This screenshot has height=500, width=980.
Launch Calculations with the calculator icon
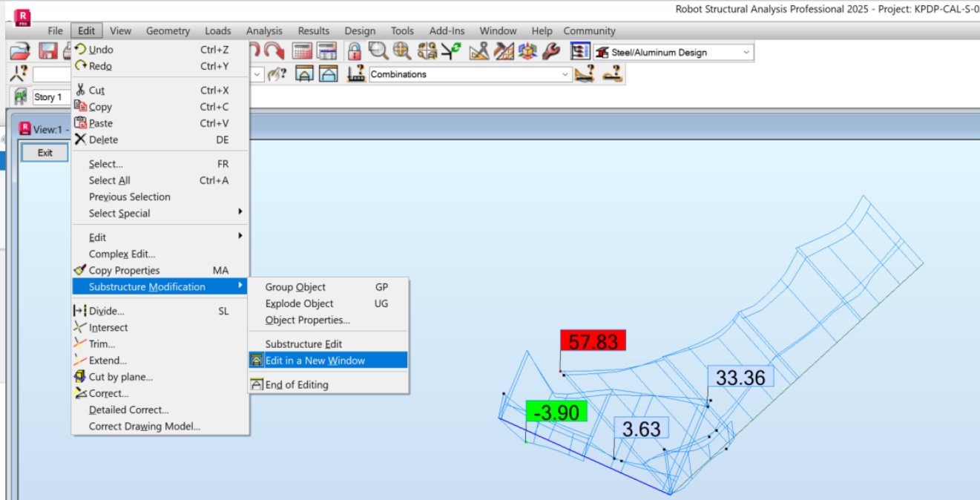(302, 50)
